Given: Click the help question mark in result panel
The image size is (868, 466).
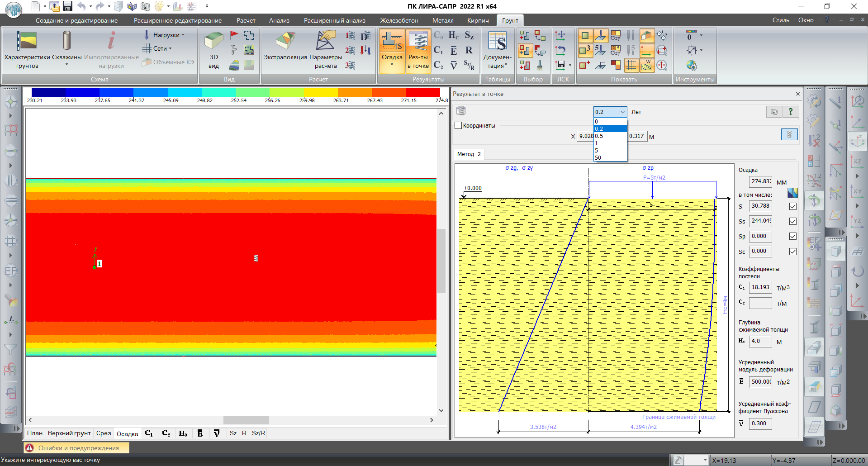Looking at the screenshot, I should [791, 112].
